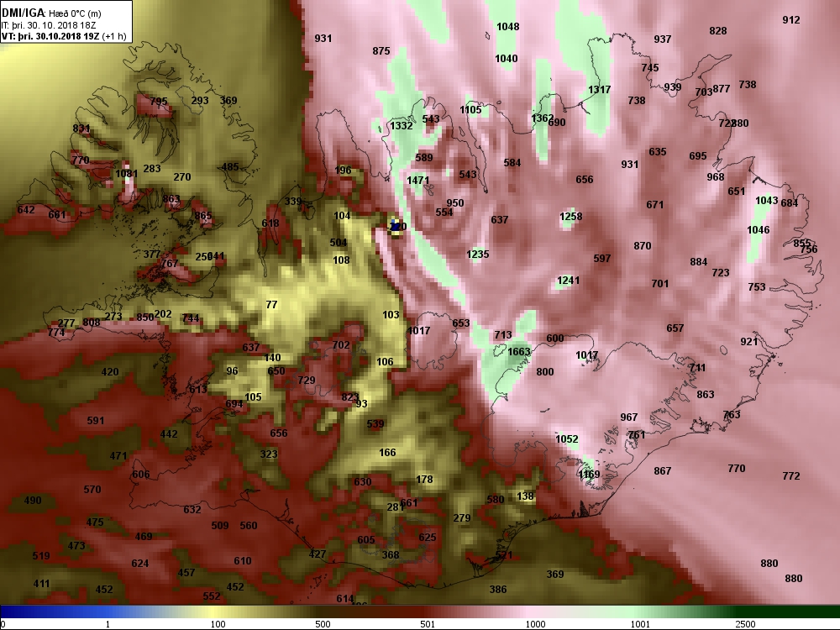Viewport: 840px width, 630px height.
Task: Click the map value 1258
Action: click(x=570, y=217)
